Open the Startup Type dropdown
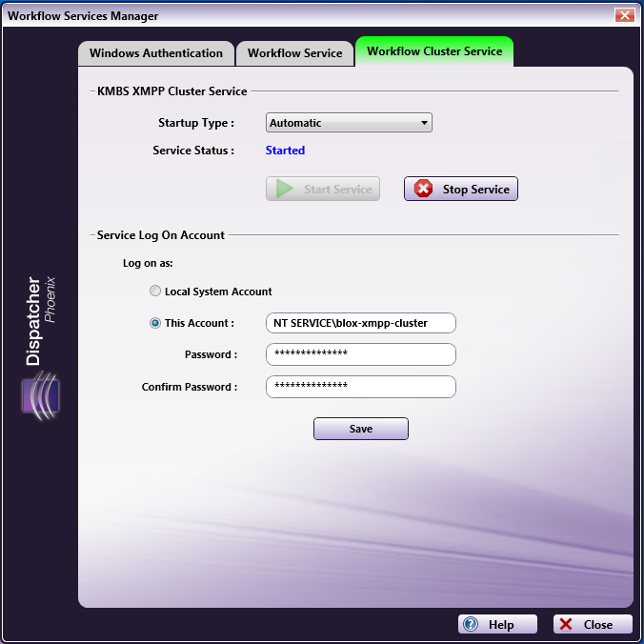Viewport: 644px width, 644px height. [349, 123]
